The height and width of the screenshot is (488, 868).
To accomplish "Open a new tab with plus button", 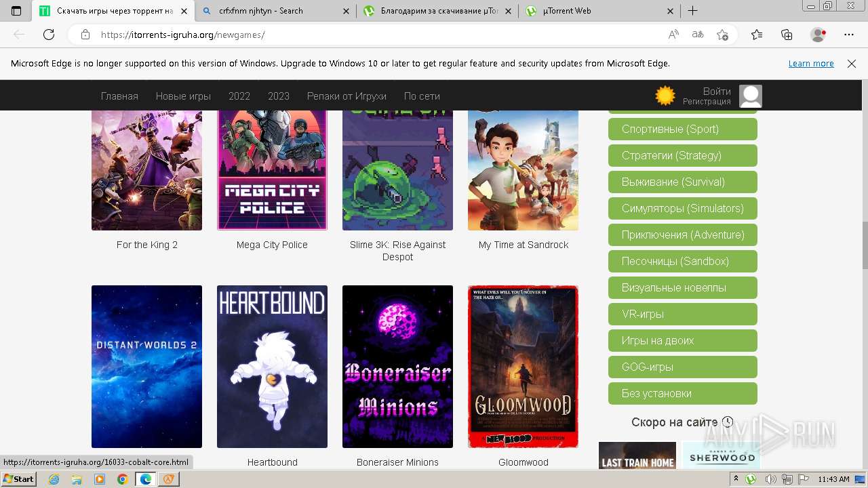I will click(x=692, y=11).
